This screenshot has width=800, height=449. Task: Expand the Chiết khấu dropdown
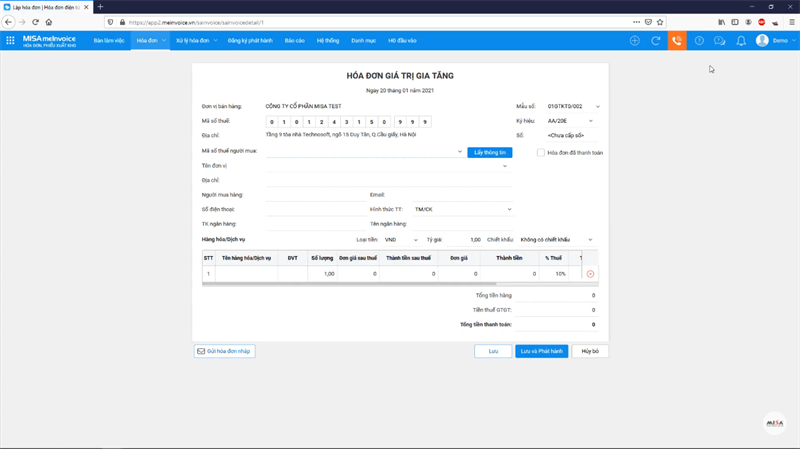[590, 240]
